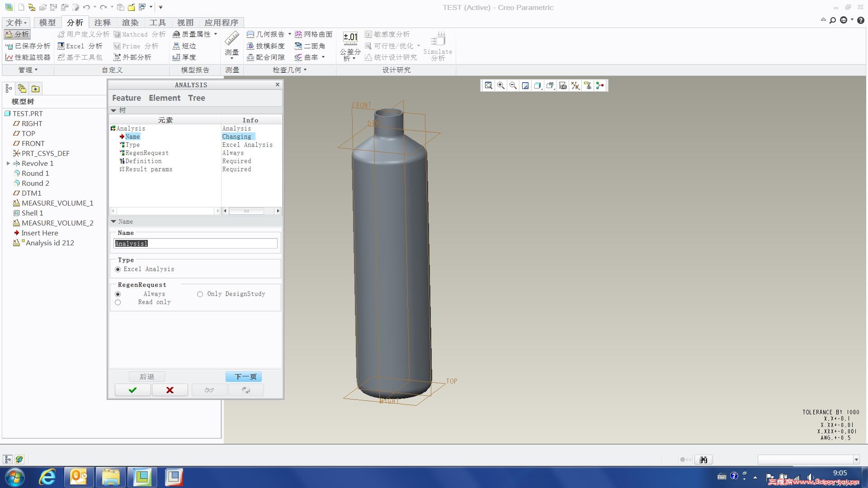The width and height of the screenshot is (868, 488).
Task: Click the 拔模斜度 (draft) ribbon item
Action: 266,46
